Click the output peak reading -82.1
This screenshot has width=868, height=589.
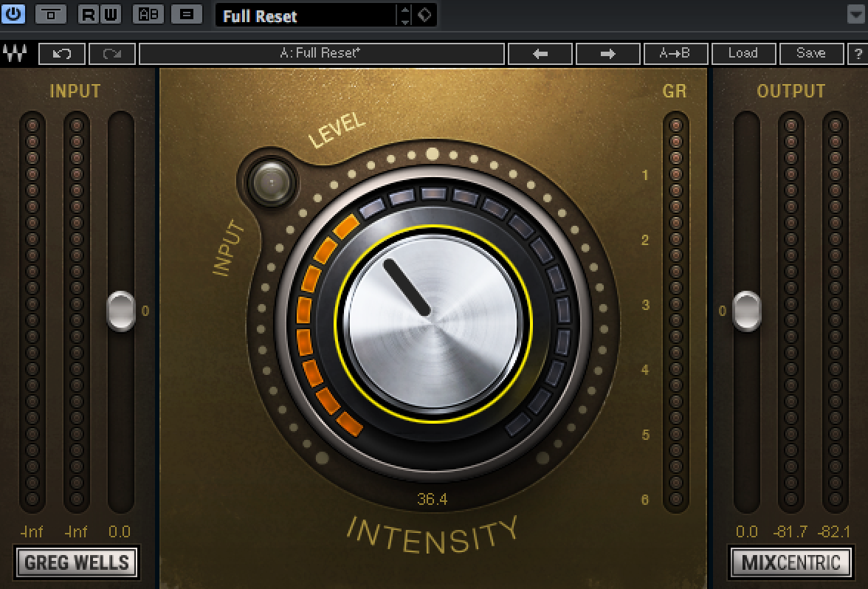pyautogui.click(x=834, y=532)
